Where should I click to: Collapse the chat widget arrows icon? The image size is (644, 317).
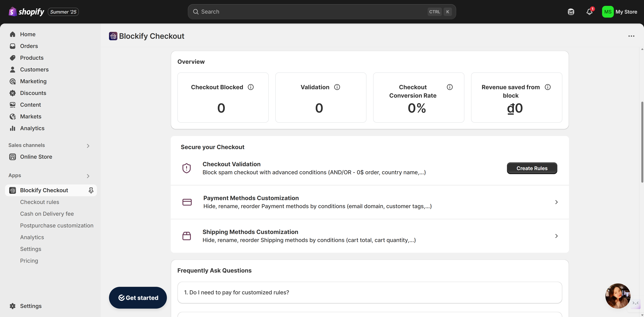[x=635, y=303]
